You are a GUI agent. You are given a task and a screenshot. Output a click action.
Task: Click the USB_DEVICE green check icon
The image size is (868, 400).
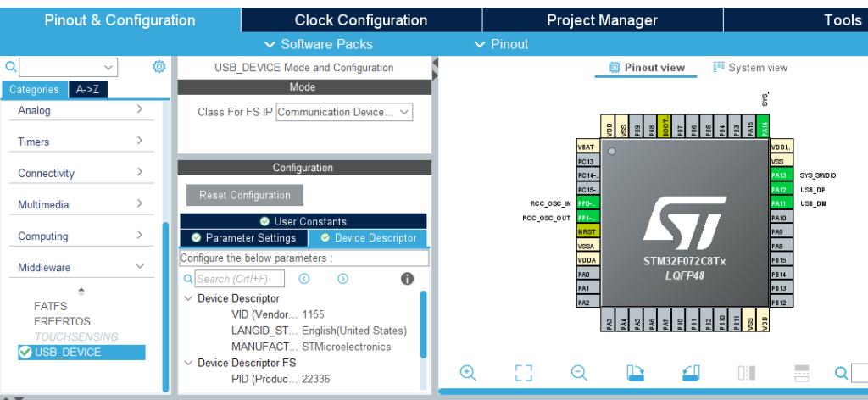[25, 352]
